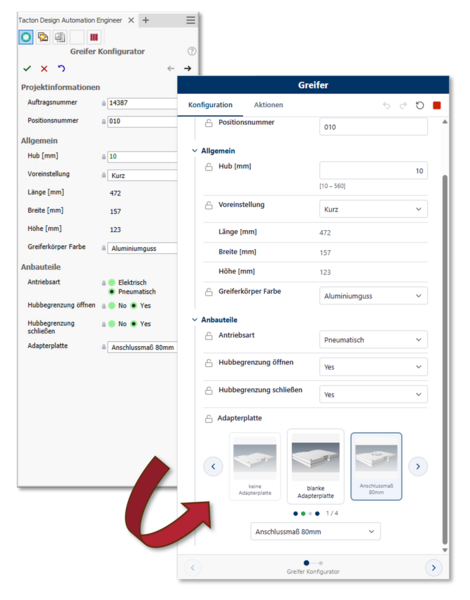Viewport: 470px width, 600px height.
Task: Open Greiferkörper Farbe combo in Tacton panel
Action: (x=142, y=248)
